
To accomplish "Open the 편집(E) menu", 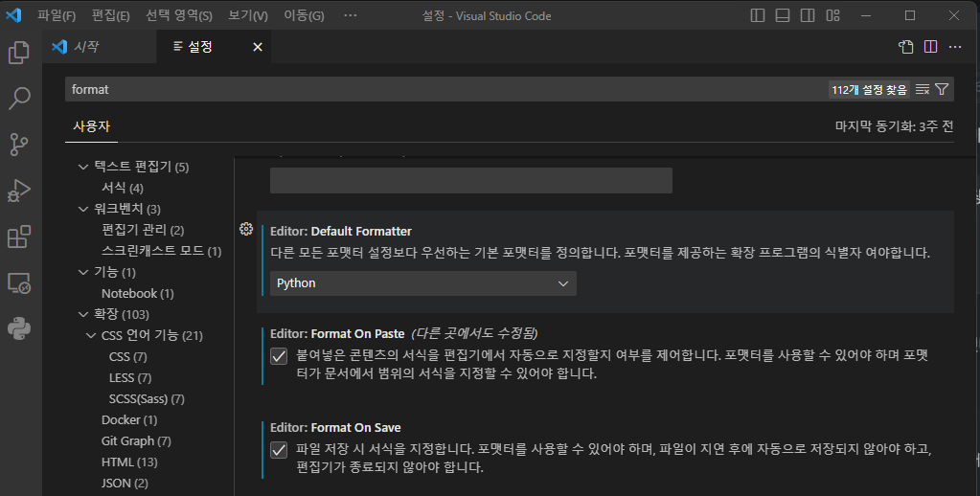I will click(110, 15).
